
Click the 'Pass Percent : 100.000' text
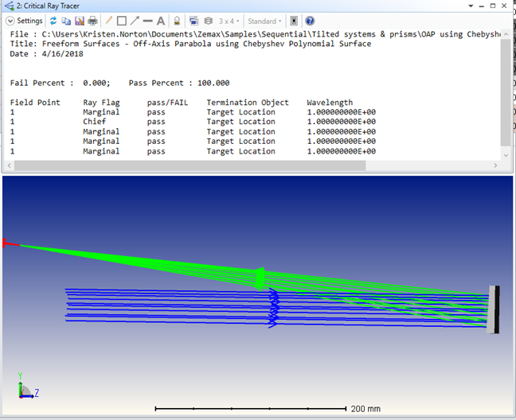[179, 83]
